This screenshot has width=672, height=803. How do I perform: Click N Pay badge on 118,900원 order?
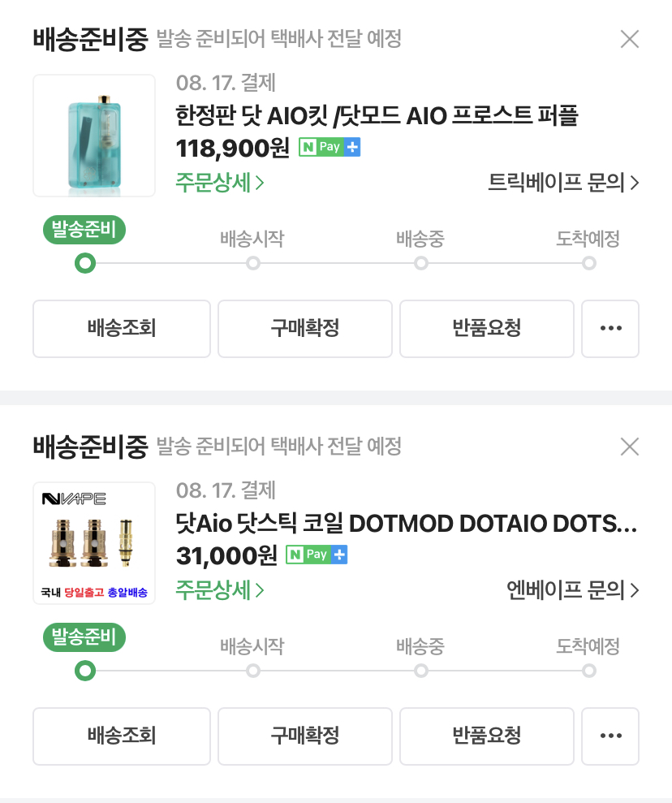(330, 148)
